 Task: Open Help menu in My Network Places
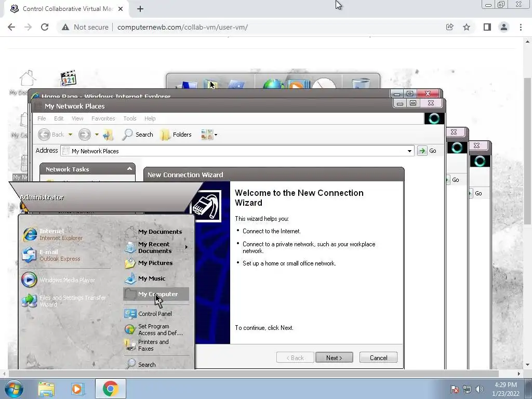click(x=150, y=118)
